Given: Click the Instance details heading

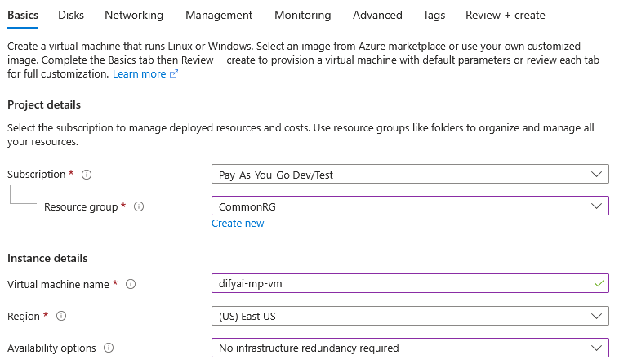Looking at the screenshot, I should tap(47, 258).
